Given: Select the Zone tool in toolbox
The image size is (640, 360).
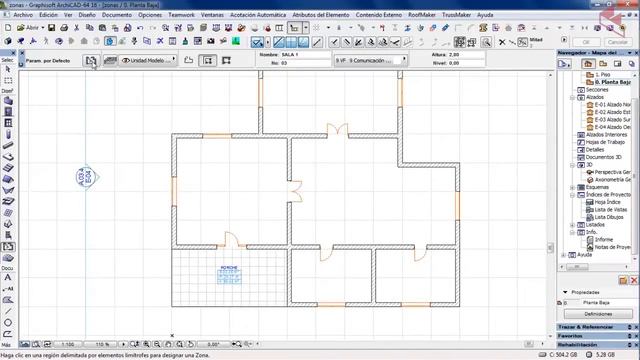Looking at the screenshot, I should click(8, 247).
